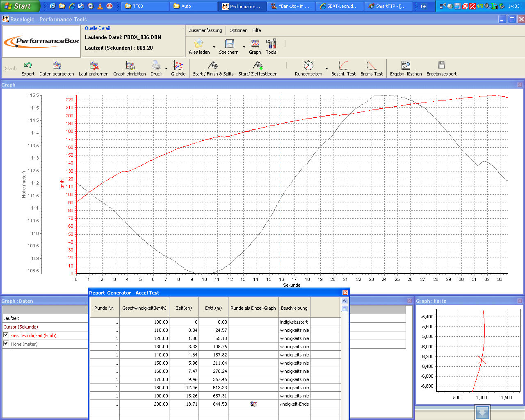Toggle the Höhe (meter) checkbox
Screen dimensions: 525x420
6,344
